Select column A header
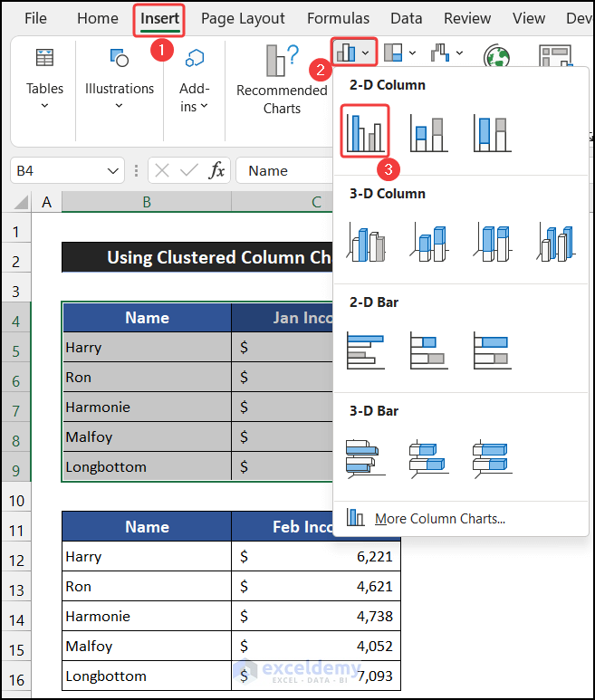Screen dimensions: 595x700 (x=46, y=202)
